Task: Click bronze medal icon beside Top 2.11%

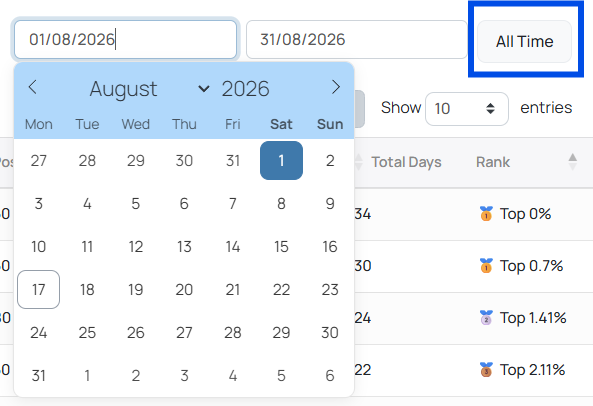Action: pyautogui.click(x=486, y=370)
